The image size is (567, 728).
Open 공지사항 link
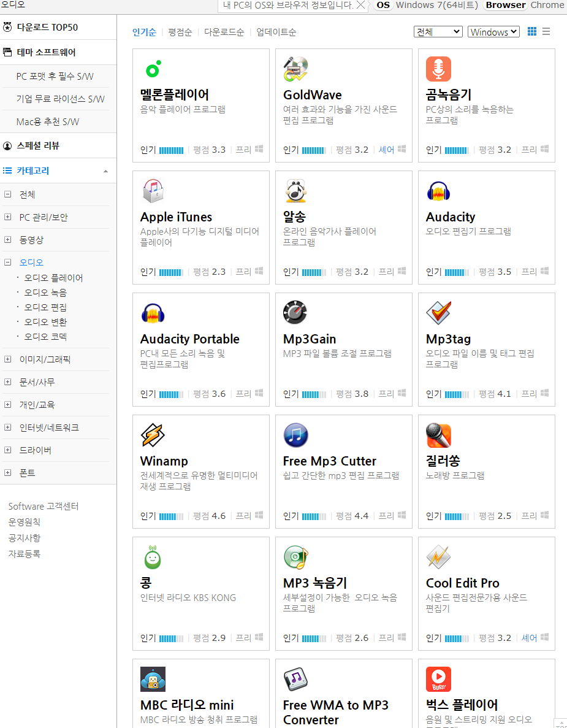click(24, 538)
